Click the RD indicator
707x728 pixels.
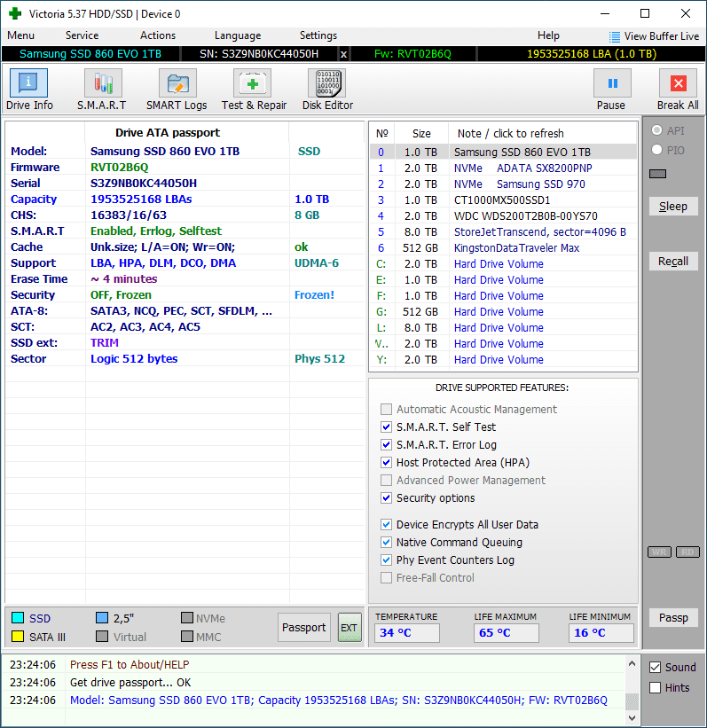688,552
